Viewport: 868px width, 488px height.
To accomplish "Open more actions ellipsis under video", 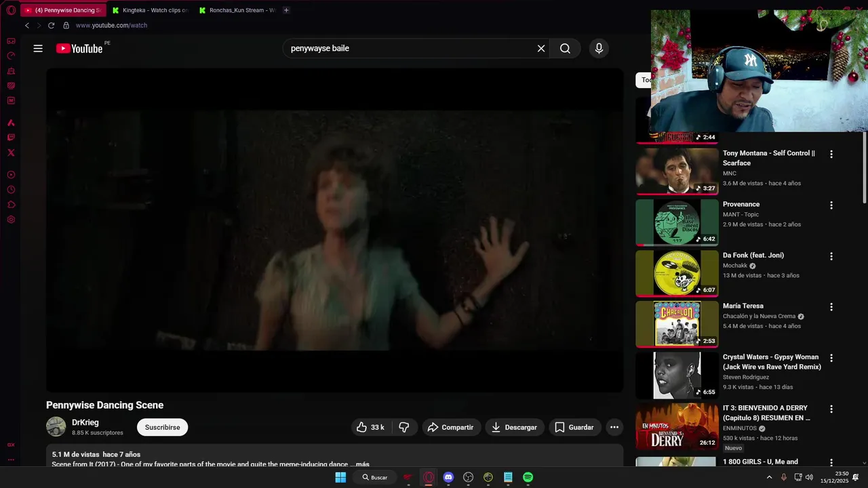I will [614, 427].
